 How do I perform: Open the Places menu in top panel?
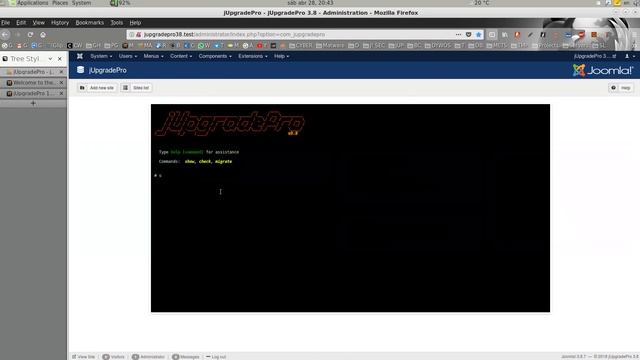tap(60, 3)
